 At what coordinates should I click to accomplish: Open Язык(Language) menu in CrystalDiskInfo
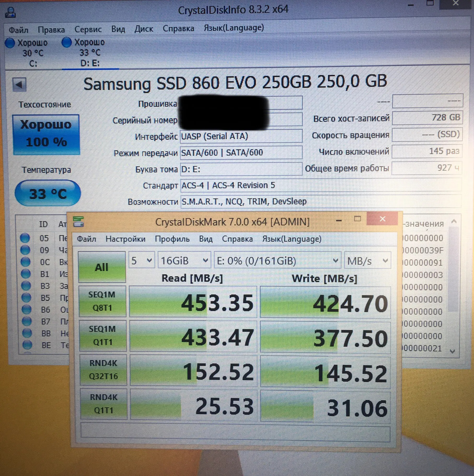click(x=234, y=28)
